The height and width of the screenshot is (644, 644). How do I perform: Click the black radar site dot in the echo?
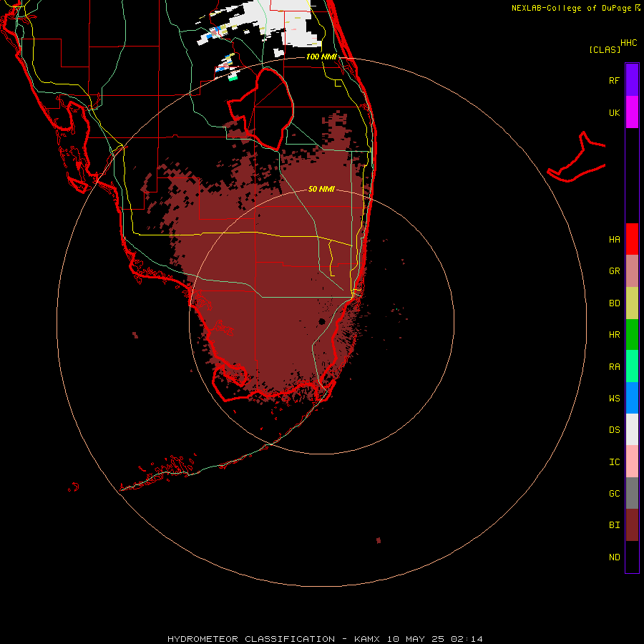pos(321,321)
